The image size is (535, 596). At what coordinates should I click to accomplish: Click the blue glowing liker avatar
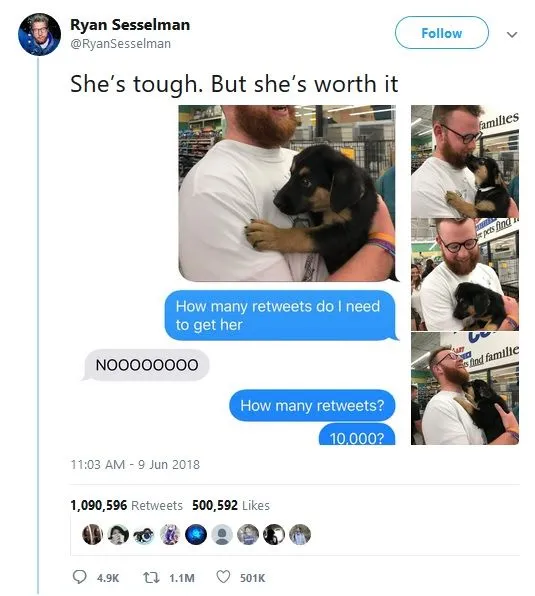coord(196,534)
